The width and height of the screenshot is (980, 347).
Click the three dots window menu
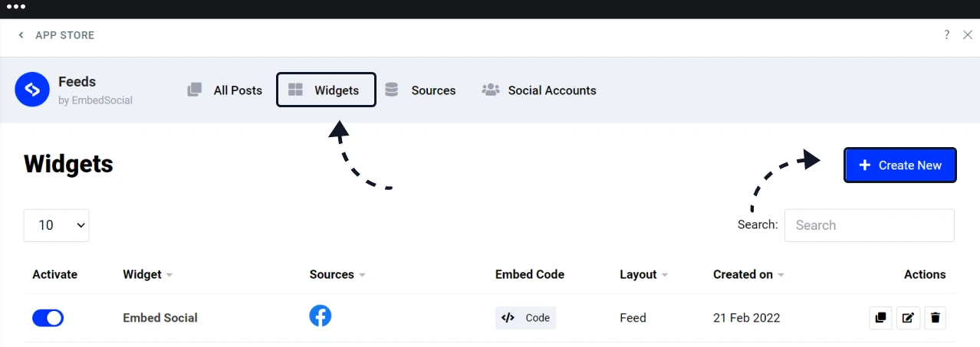tap(15, 7)
